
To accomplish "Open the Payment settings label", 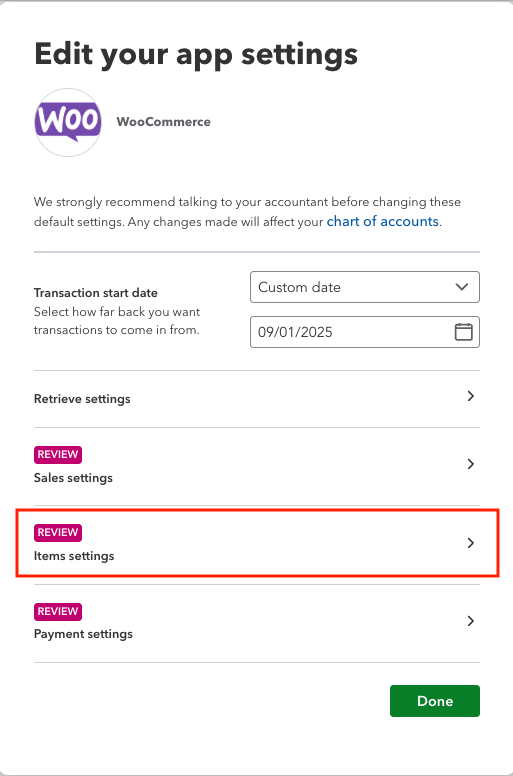I will point(83,634).
